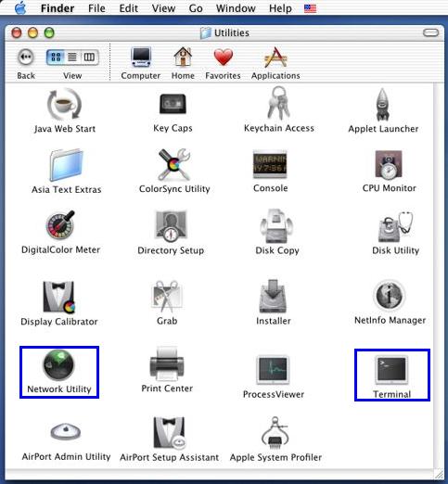The image size is (448, 484).
Task: Switch to icon view mode
Action: 56,57
